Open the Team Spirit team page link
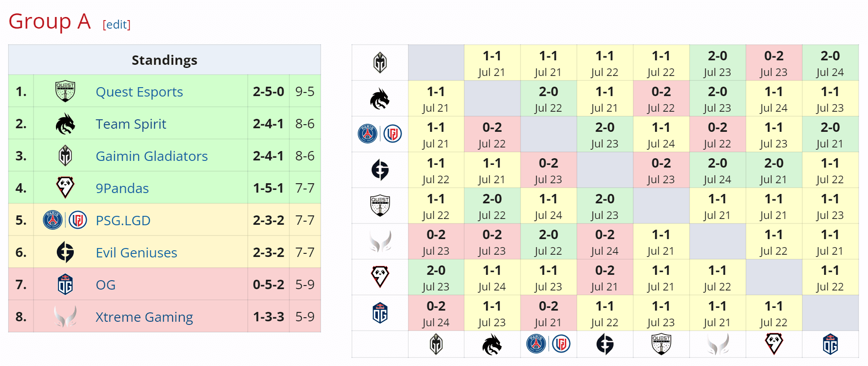The image size is (868, 366). (x=130, y=124)
